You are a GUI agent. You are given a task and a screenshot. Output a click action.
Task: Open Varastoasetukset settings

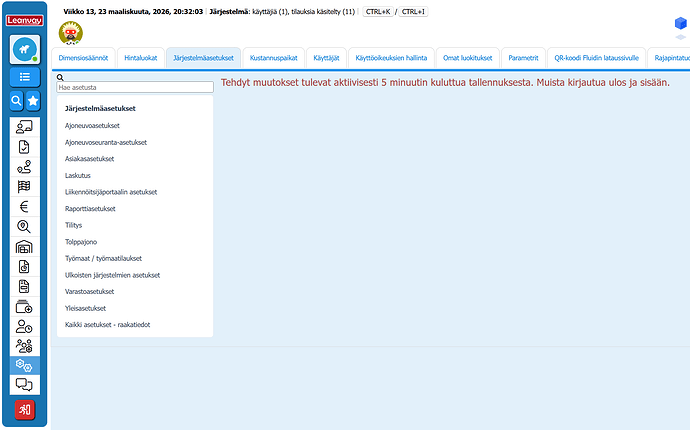(x=89, y=291)
